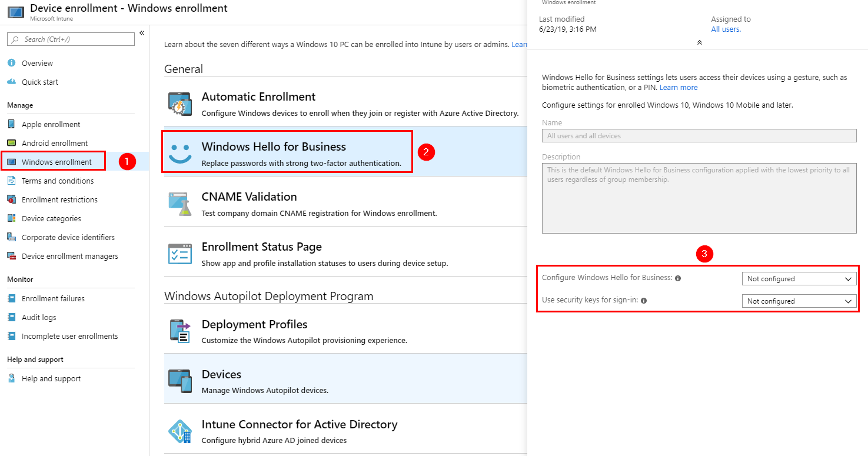This screenshot has height=456, width=868.
Task: Open the Use security keys for sign-in dropdown
Action: click(798, 301)
